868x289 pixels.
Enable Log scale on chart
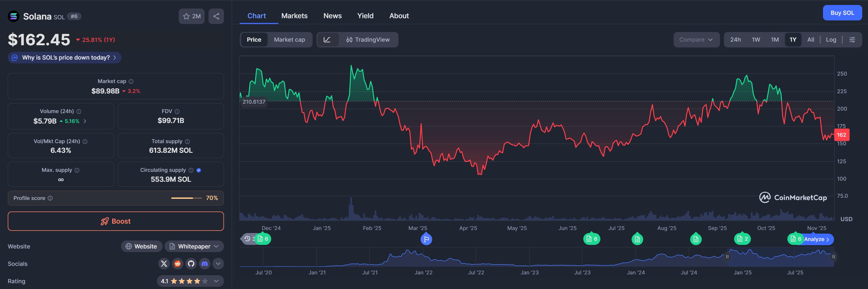[831, 40]
